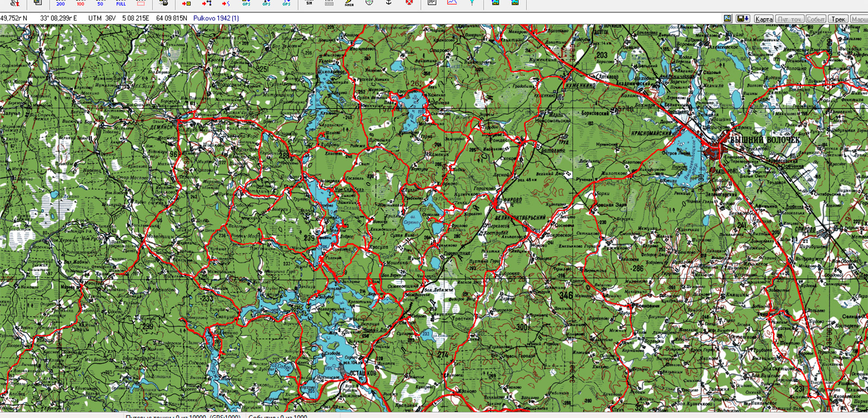Click the NMEA toolbar icon
The image size is (868, 418).
pyautogui.click(x=349, y=3)
